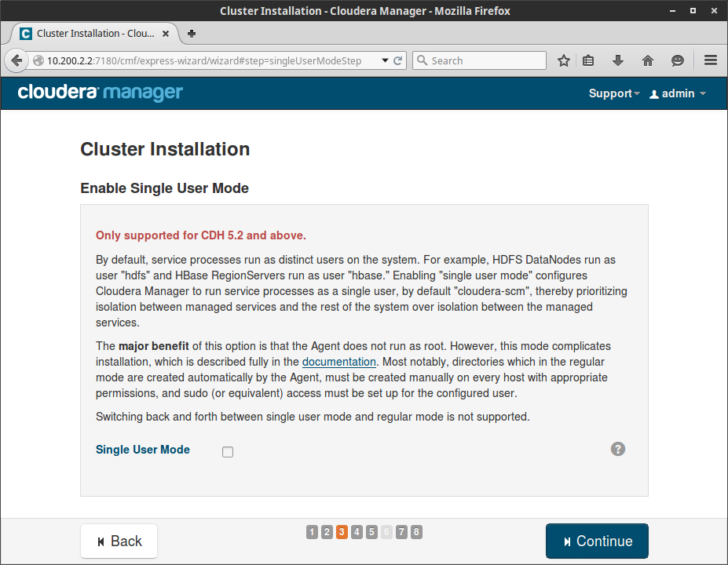This screenshot has width=728, height=565.
Task: Click the Back button
Action: [119, 541]
